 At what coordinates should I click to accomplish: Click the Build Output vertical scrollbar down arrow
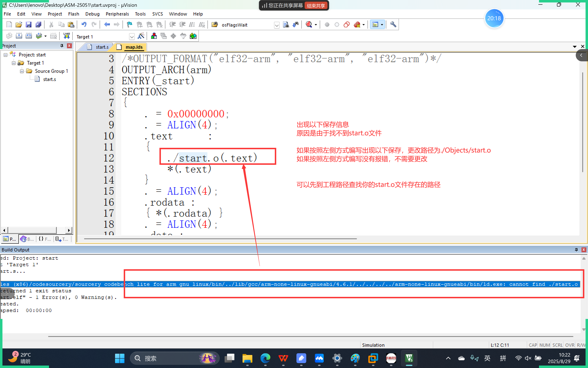coord(584,330)
